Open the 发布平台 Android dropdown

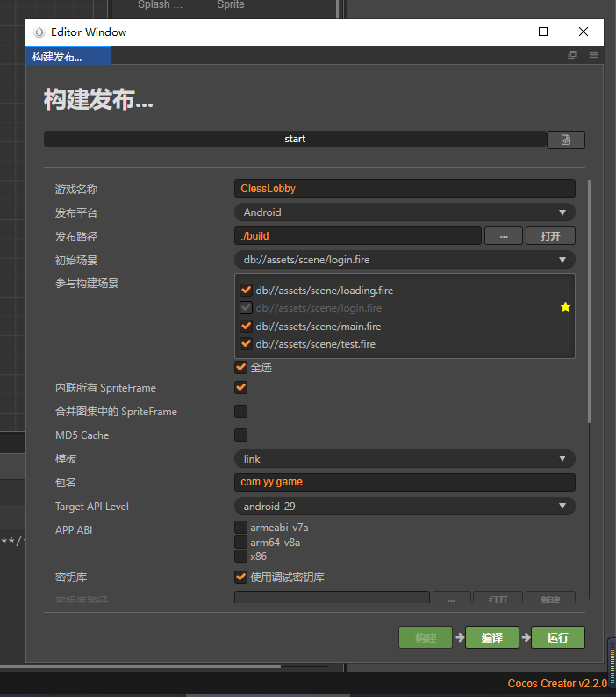click(405, 212)
